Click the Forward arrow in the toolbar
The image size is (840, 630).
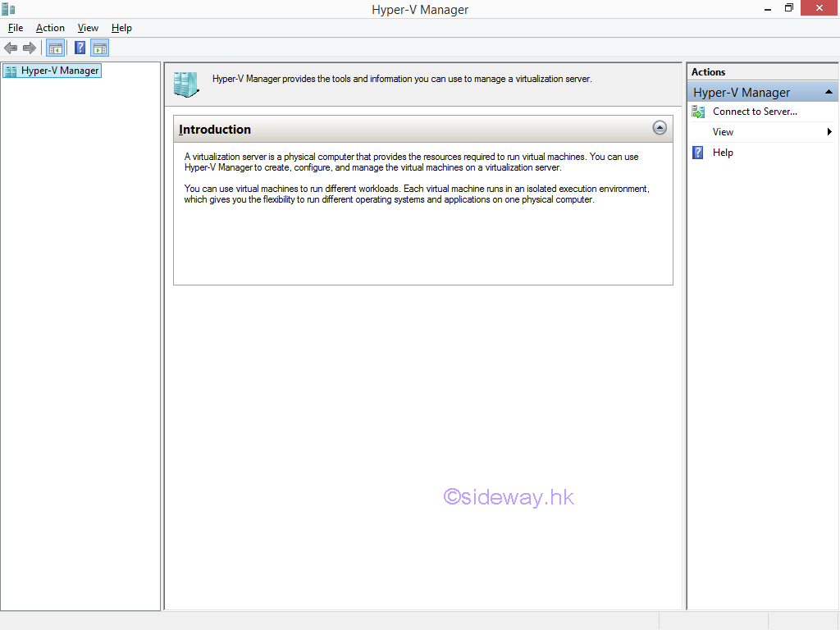click(x=30, y=48)
